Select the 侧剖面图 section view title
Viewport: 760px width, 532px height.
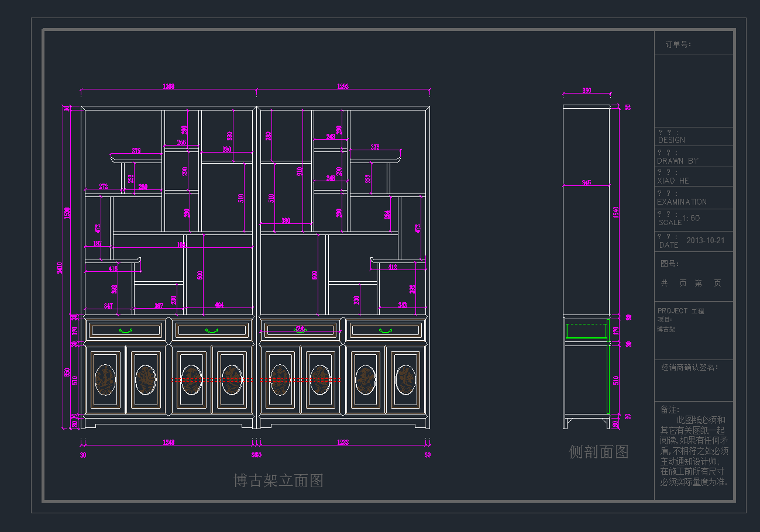tap(599, 452)
